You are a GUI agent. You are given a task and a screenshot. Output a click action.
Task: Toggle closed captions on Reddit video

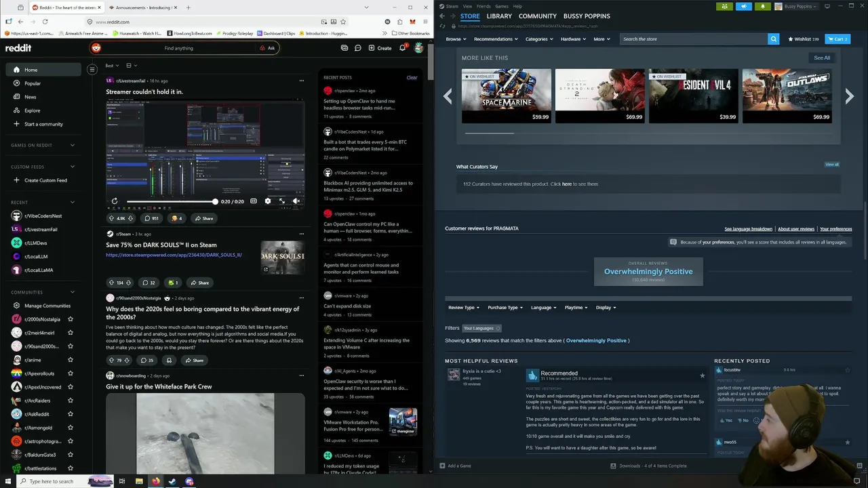tap(254, 201)
